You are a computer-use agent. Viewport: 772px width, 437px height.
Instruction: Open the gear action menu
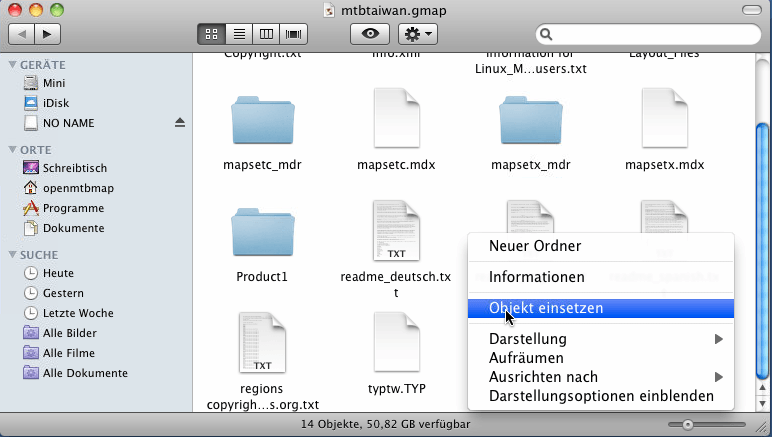tap(418, 34)
